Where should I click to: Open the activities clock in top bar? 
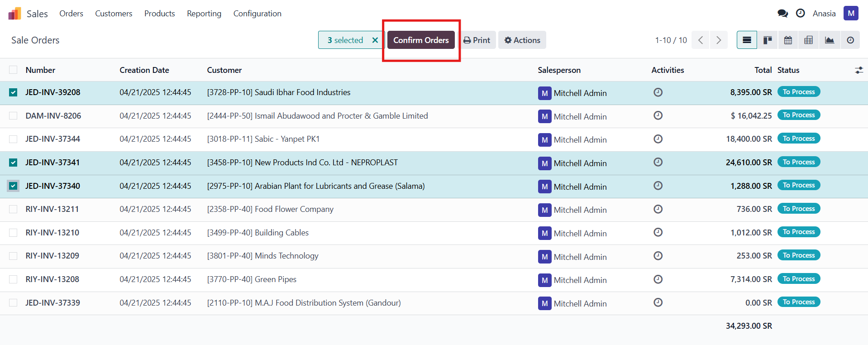click(800, 14)
